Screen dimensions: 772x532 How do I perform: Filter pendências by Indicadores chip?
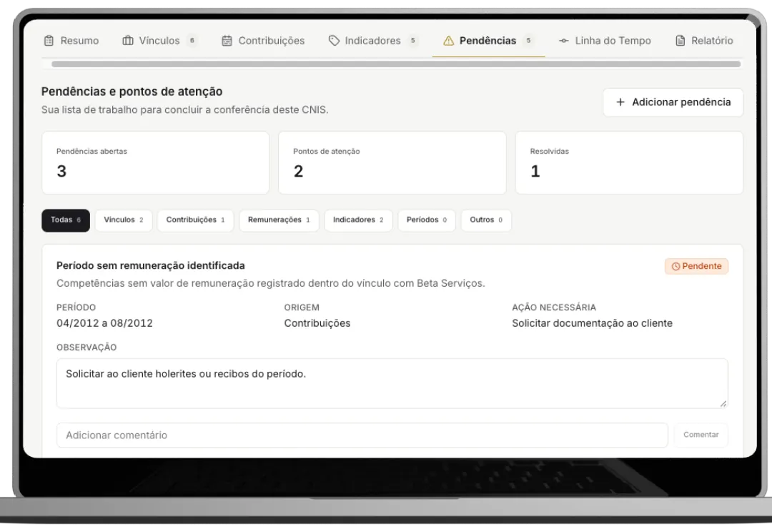358,220
